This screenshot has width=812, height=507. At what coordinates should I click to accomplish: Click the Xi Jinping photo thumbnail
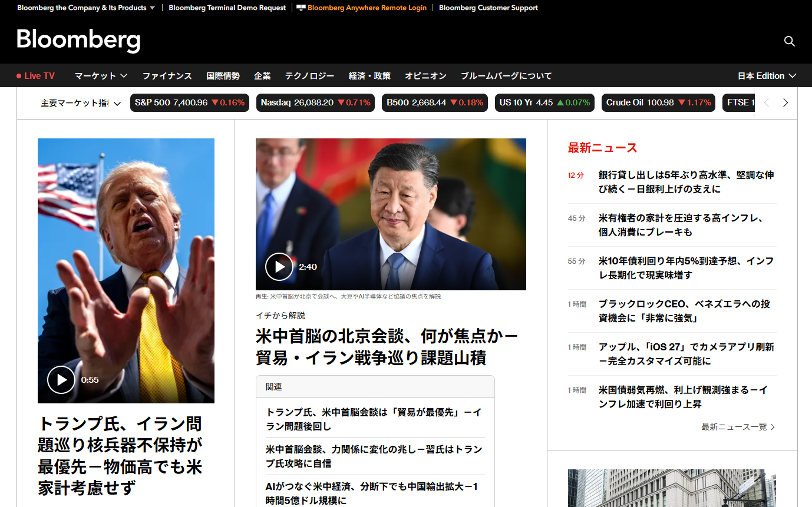pyautogui.click(x=391, y=214)
